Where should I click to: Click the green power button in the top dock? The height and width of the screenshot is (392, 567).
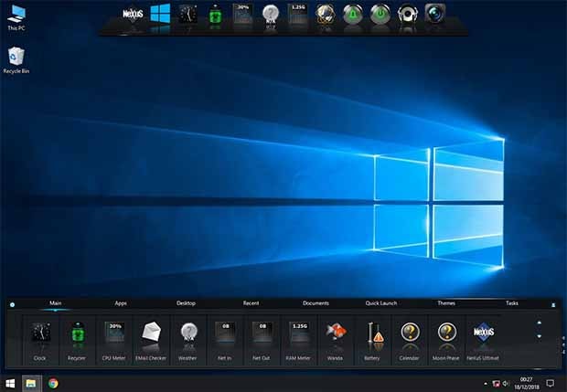(x=380, y=15)
